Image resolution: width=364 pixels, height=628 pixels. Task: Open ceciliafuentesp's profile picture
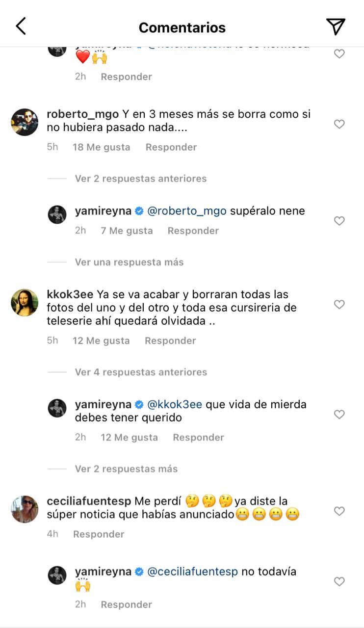24,509
